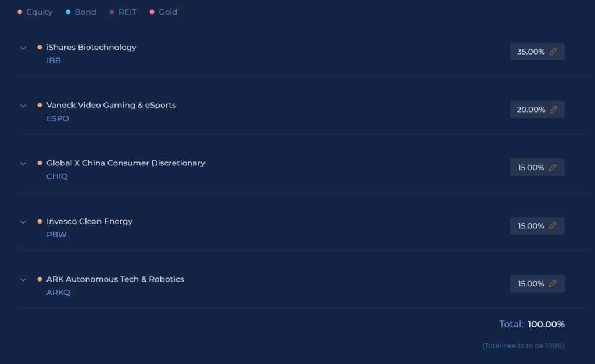The image size is (595, 364).
Task: Click the CHIQ ticker symbol
Action: (57, 176)
